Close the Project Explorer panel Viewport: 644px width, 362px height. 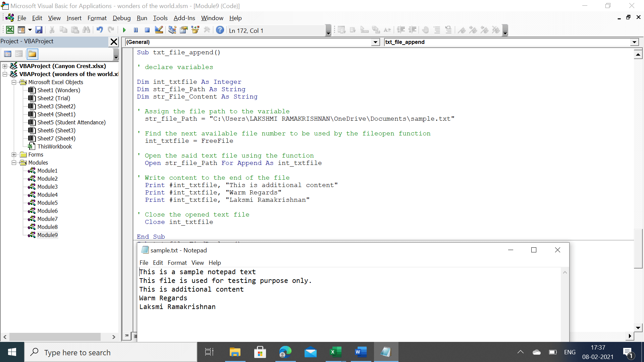click(114, 42)
